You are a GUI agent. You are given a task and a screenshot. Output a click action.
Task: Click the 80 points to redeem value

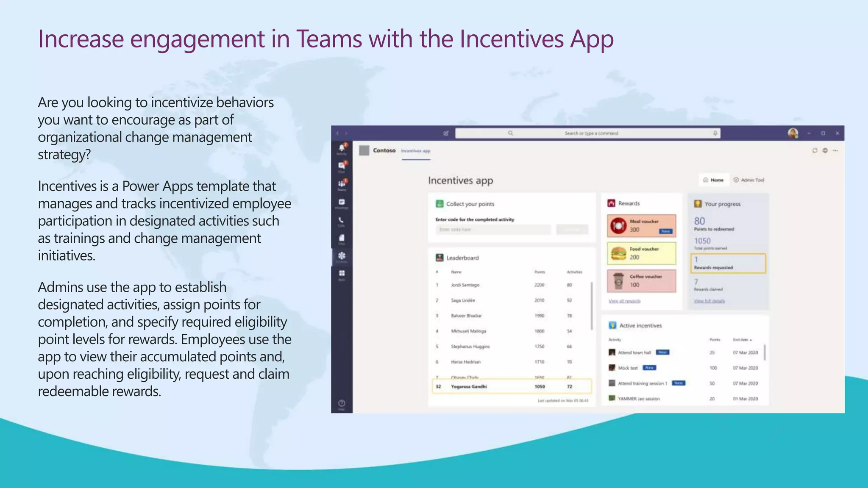(699, 221)
